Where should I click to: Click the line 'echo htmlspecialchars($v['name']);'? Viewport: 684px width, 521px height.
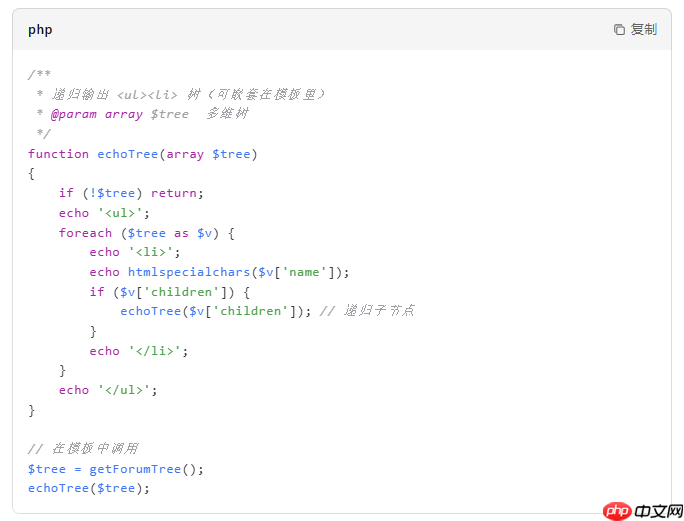(219, 272)
